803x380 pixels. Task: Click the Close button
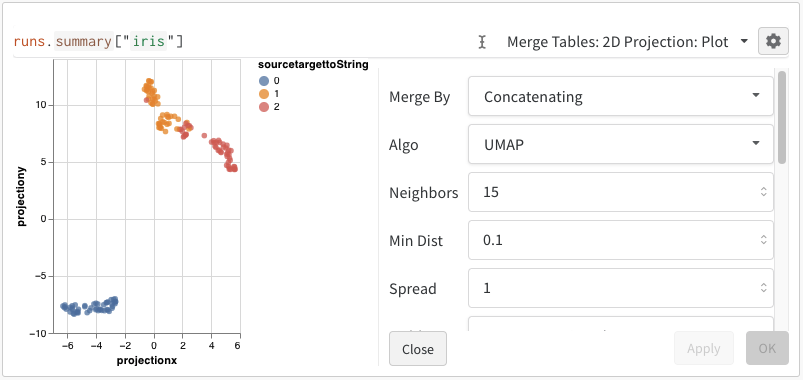pos(418,349)
